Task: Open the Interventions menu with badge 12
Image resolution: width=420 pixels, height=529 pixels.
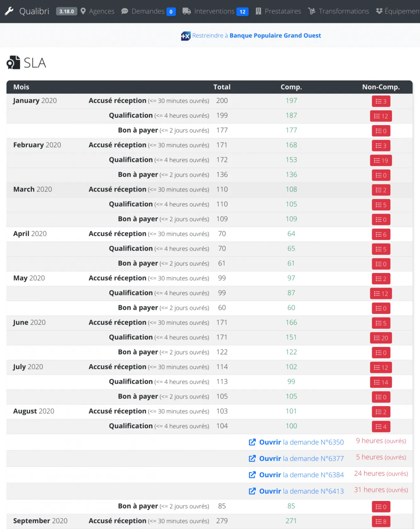Action: [x=214, y=11]
